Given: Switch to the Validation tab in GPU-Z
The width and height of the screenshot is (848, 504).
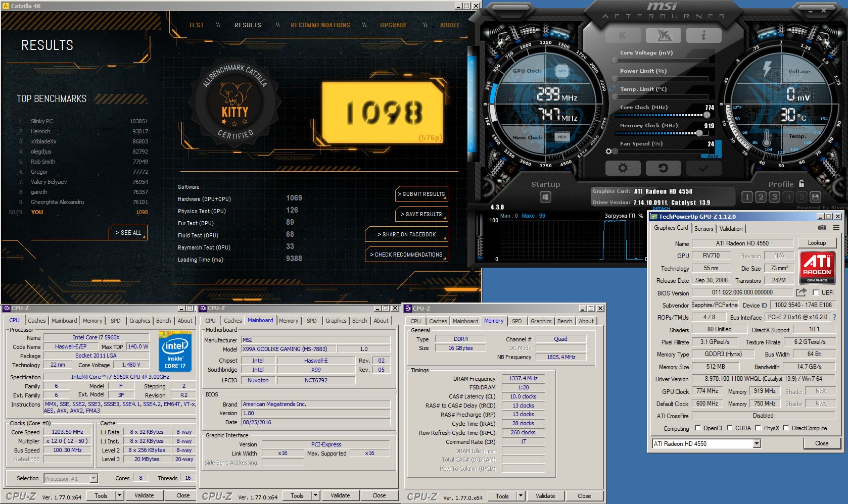Looking at the screenshot, I should click(x=731, y=228).
